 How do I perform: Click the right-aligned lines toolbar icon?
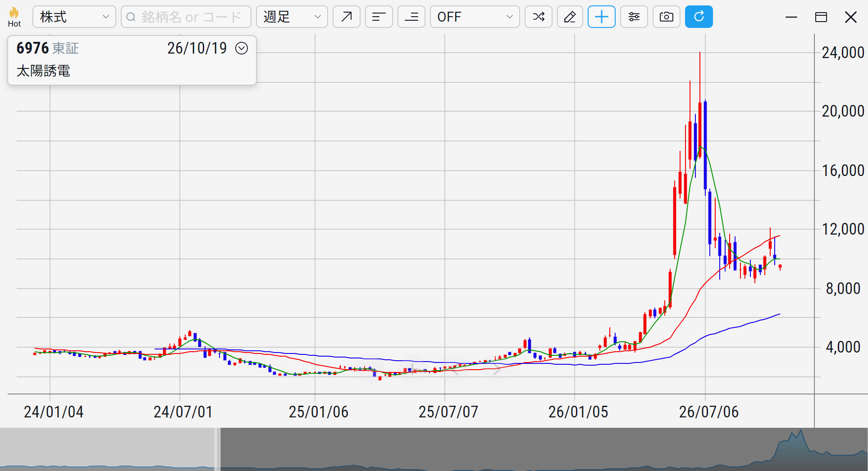(411, 17)
